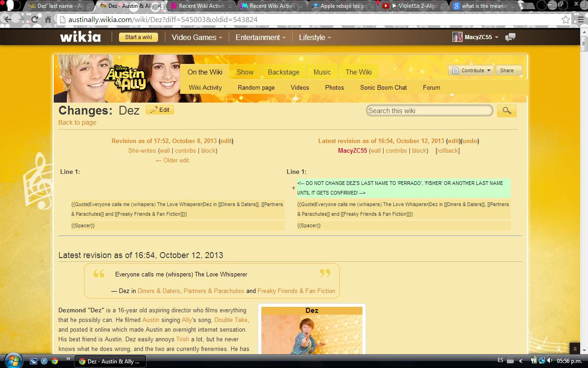Select the On the Wiki nav tab
Screen dimensions: 588x368
click(205, 72)
